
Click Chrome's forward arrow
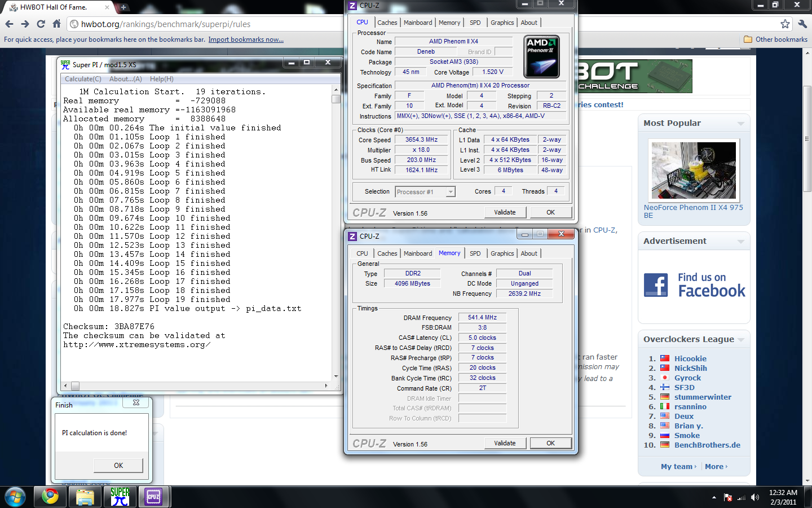(x=25, y=24)
